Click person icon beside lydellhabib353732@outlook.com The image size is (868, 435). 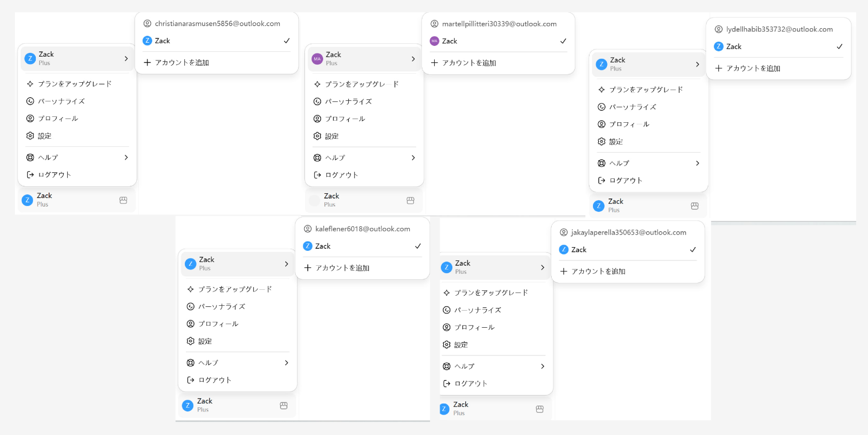pyautogui.click(x=719, y=29)
